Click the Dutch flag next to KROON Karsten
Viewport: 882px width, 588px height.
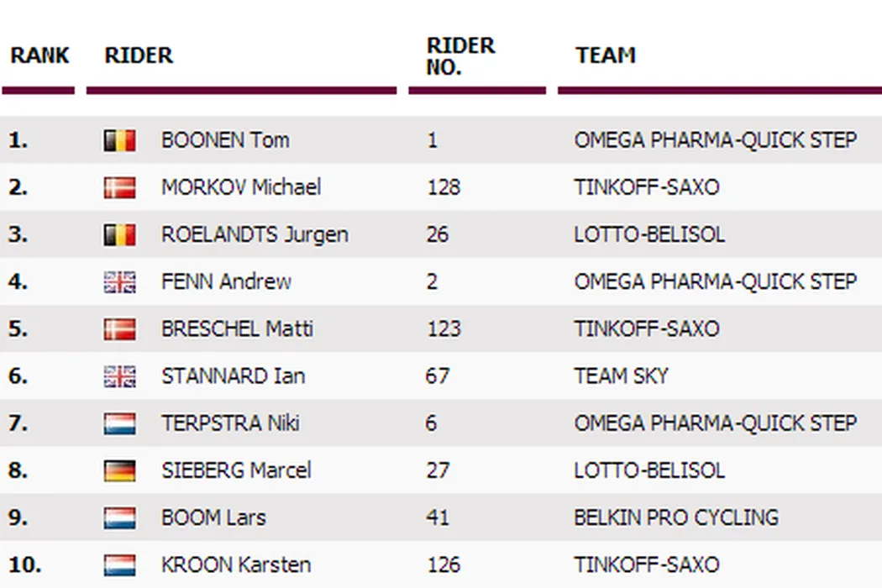click(119, 564)
